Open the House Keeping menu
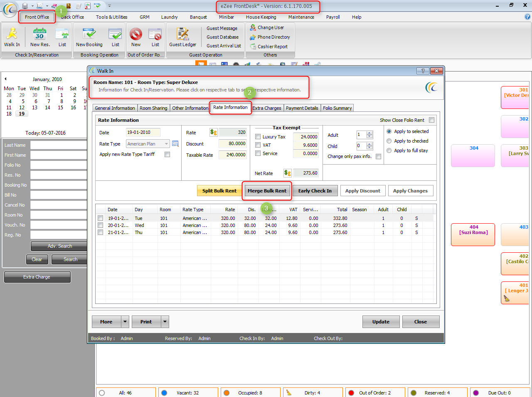Image resolution: width=532 pixels, height=397 pixels. point(261,17)
